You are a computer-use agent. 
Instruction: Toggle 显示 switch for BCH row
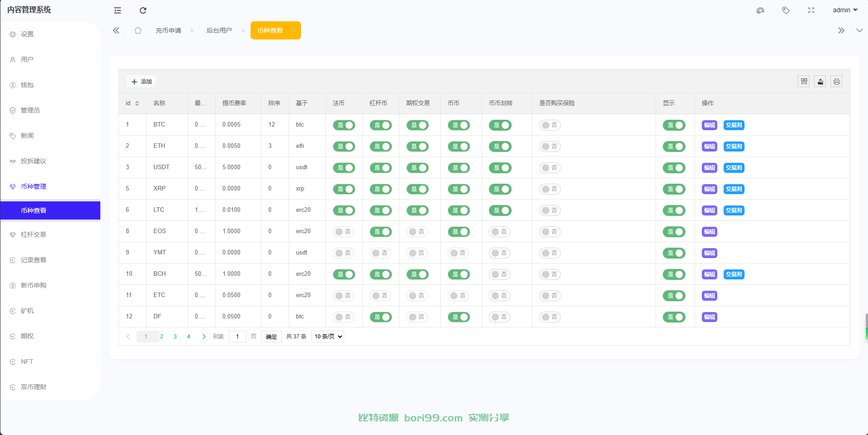674,274
